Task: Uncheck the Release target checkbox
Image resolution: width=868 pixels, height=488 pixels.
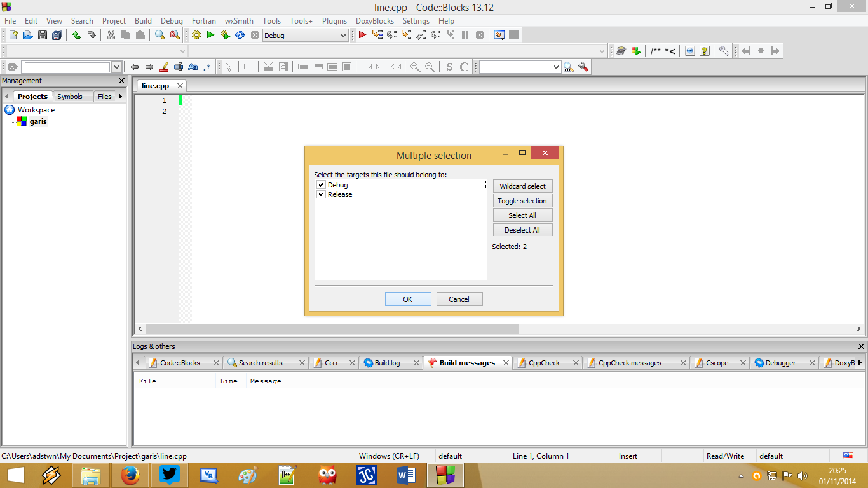Action: 321,194
